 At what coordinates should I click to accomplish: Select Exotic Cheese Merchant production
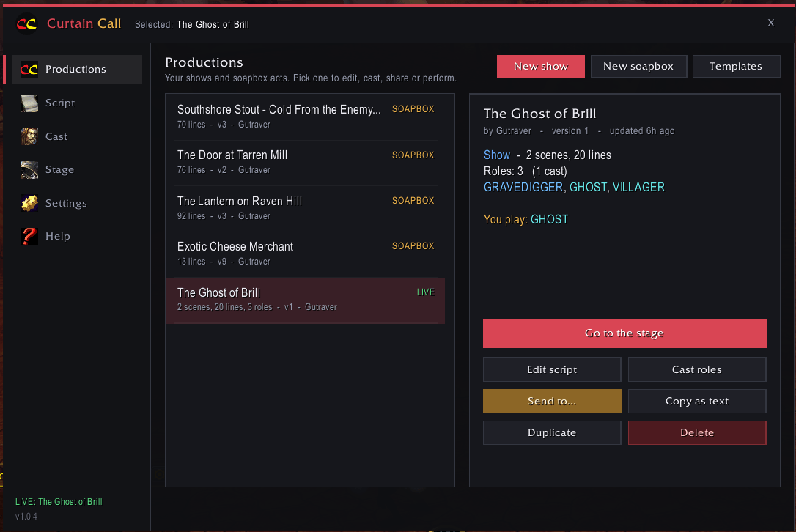pos(306,254)
